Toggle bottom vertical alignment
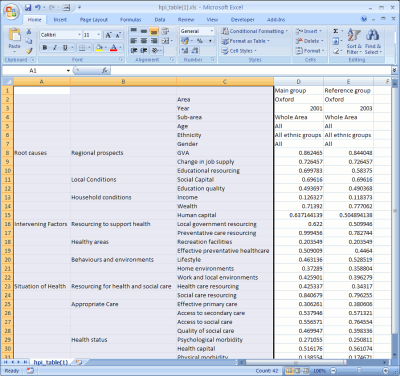Screen dimensions: 400x376 154,31
